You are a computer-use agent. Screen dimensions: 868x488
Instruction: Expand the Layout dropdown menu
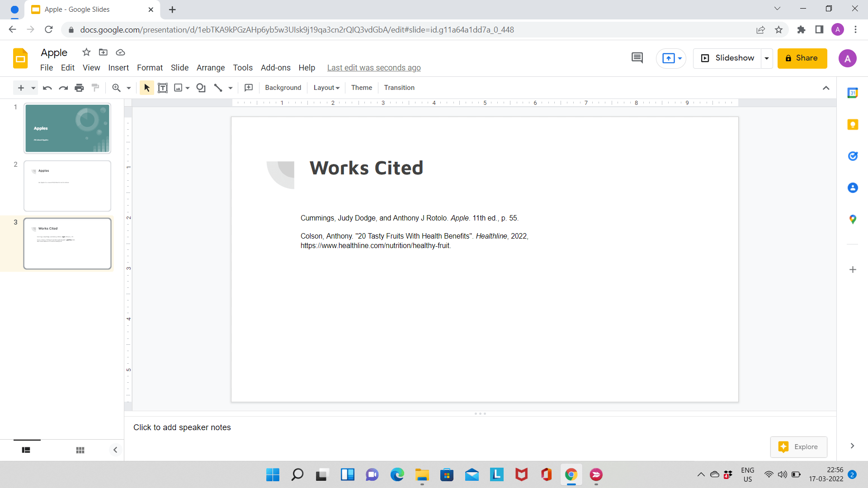(326, 88)
